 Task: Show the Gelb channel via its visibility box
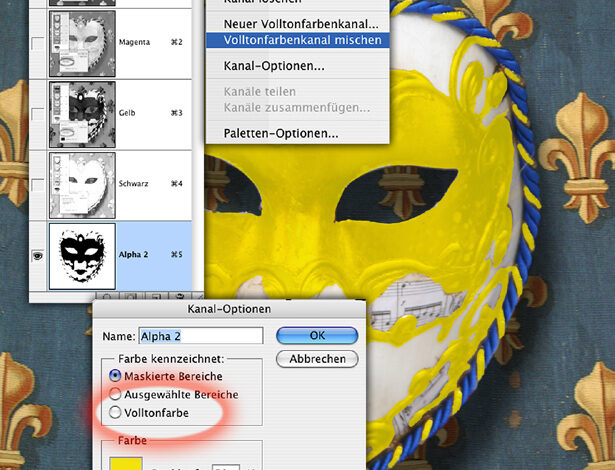click(38, 114)
